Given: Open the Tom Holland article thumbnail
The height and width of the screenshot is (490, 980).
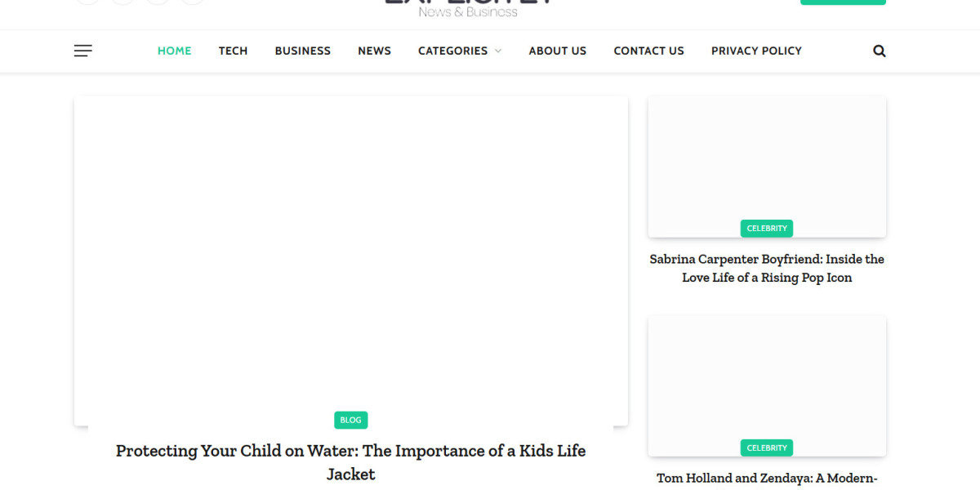Looking at the screenshot, I should 767,385.
